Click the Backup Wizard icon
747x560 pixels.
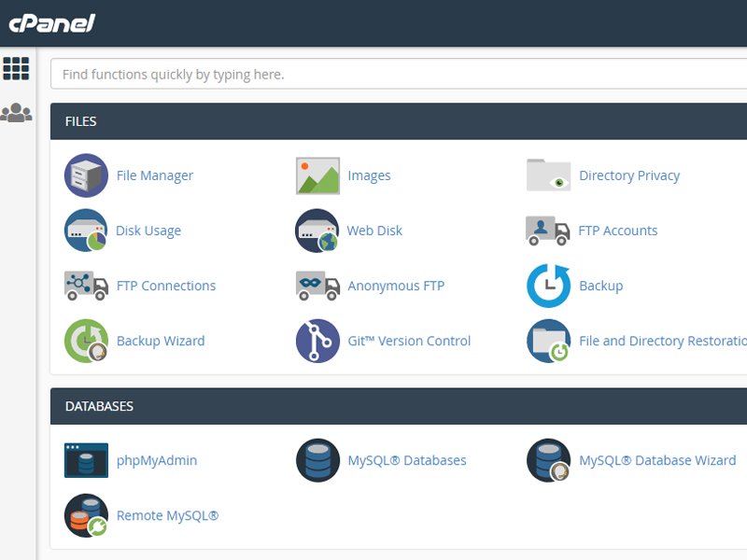pos(86,341)
